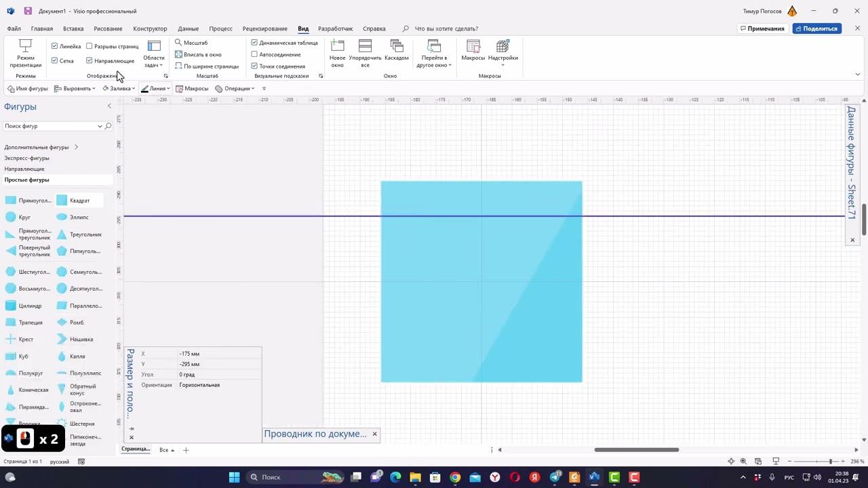Add a new page with plus button
868x488 pixels.
click(x=186, y=450)
